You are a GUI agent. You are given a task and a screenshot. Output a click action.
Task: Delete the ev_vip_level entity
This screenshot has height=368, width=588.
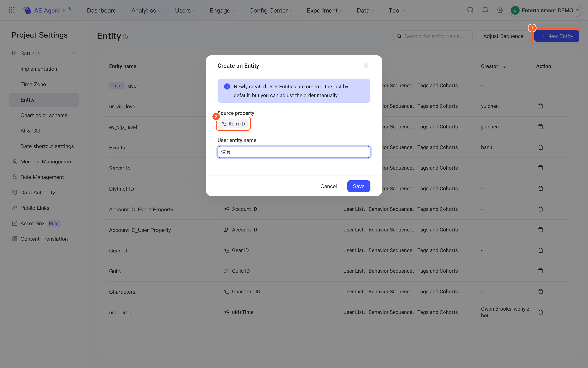[540, 127]
